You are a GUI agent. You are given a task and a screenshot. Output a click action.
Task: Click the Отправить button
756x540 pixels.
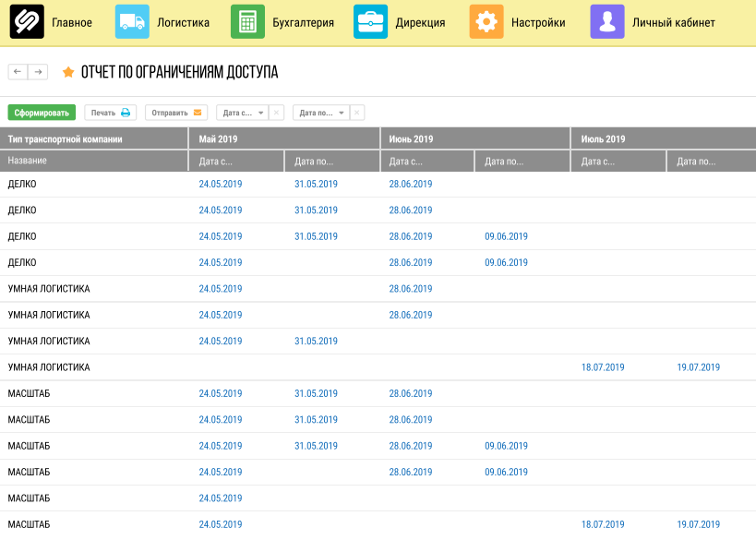pyautogui.click(x=176, y=113)
